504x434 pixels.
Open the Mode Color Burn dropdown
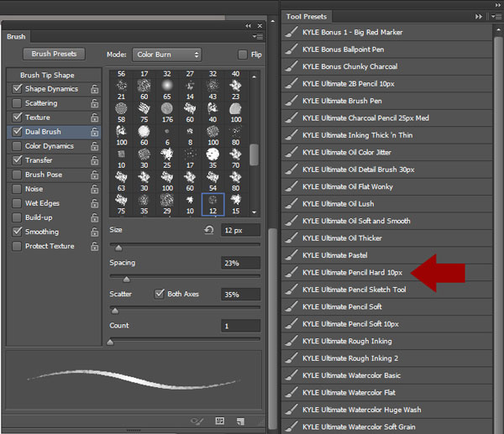[x=167, y=55]
